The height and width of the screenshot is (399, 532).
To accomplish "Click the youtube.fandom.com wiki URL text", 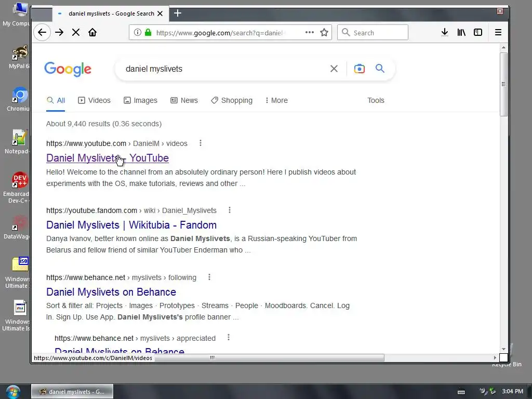I will click(x=131, y=210).
